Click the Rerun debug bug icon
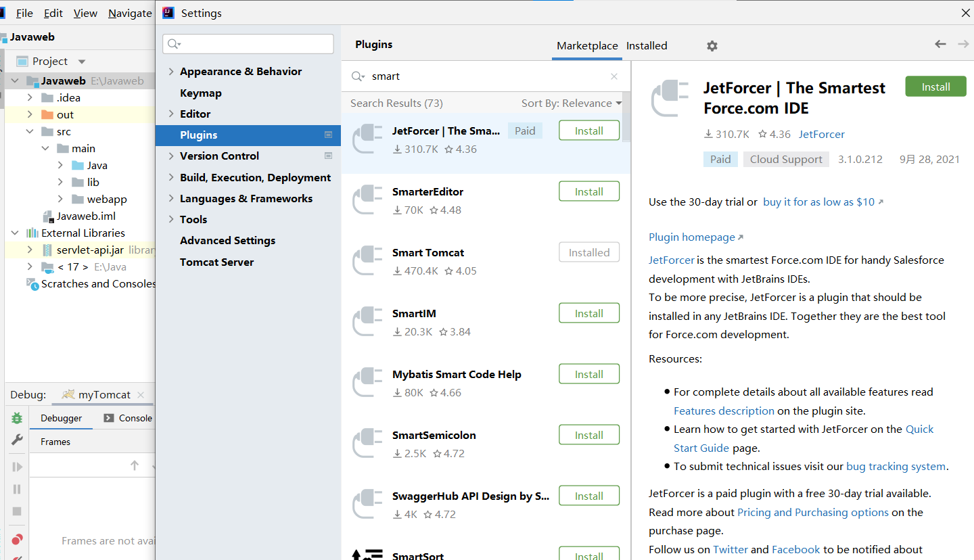974x560 pixels. pos(17,418)
